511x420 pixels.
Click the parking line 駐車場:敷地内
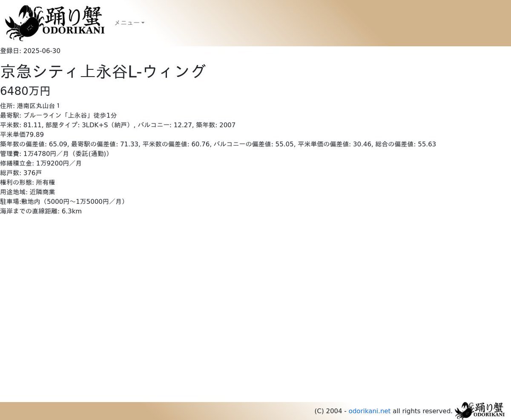64,202
